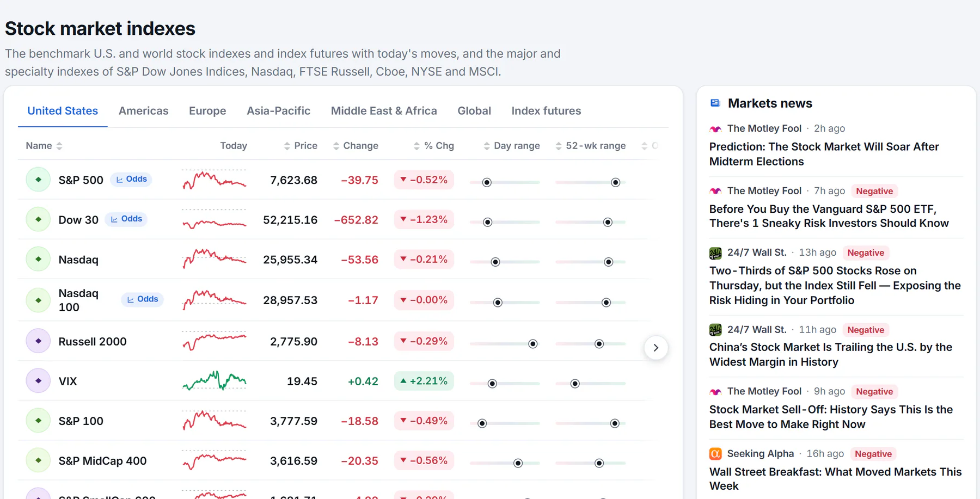The image size is (980, 499).
Task: Open the S&P 500 sparkline chart
Action: coord(214,180)
